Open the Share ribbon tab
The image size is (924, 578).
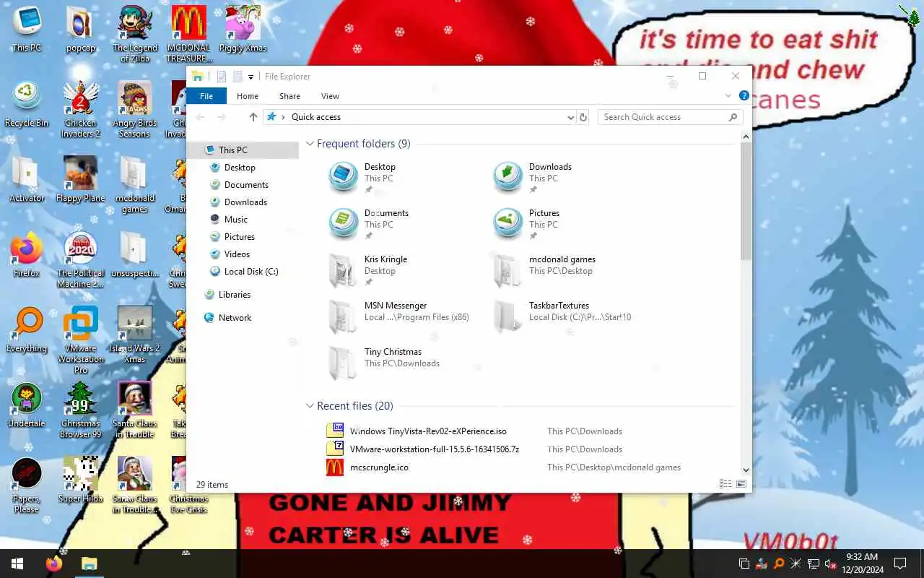coord(289,96)
